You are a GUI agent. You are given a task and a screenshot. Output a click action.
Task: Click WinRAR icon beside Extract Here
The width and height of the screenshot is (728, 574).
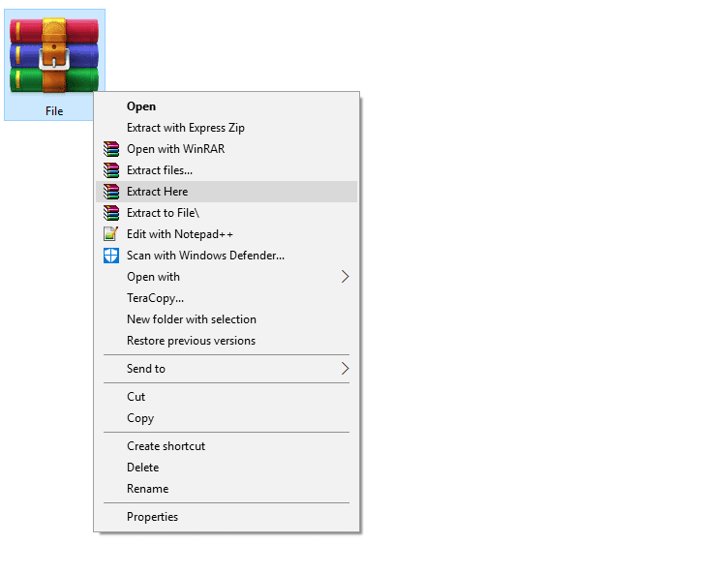111,192
